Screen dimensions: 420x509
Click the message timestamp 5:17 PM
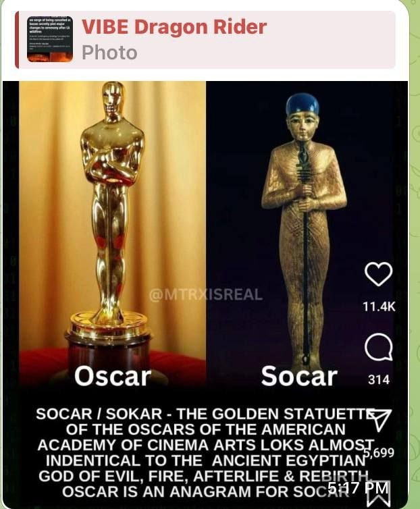click(359, 487)
